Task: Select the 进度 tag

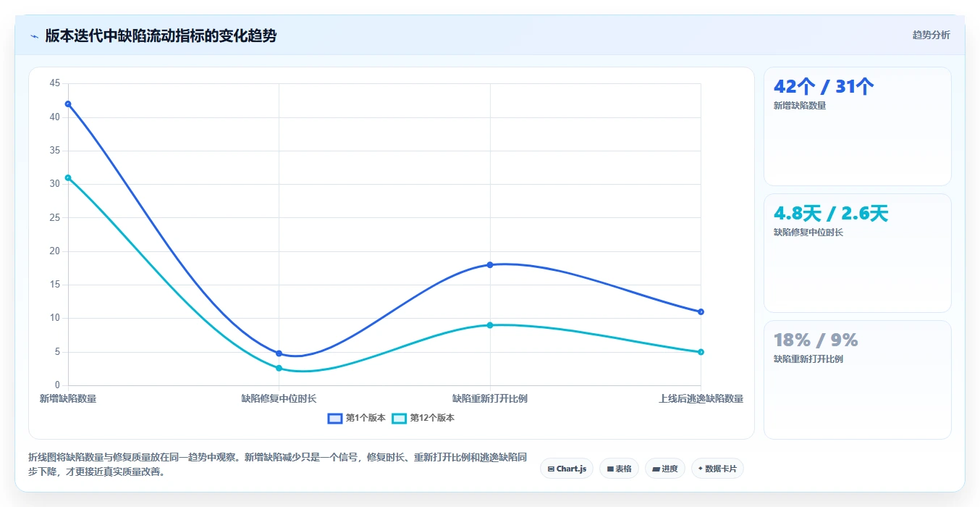Action: tap(665, 469)
